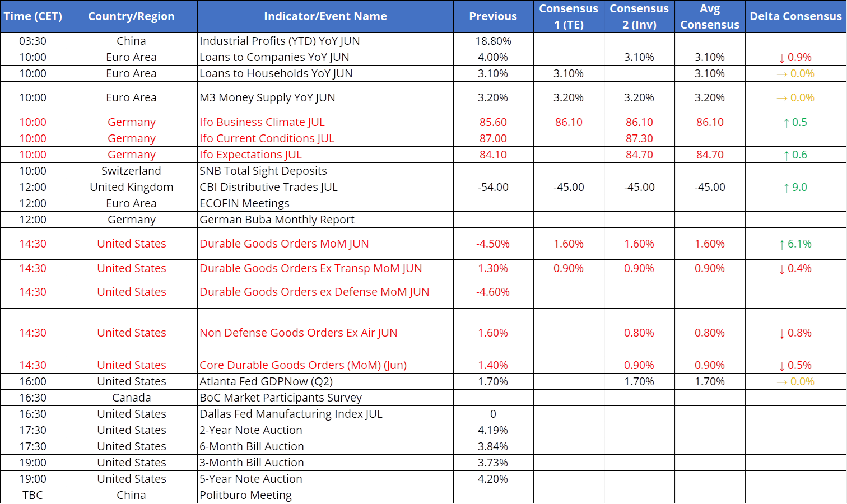The height and width of the screenshot is (504, 847).
Task: Click the Delta Consensus header
Action: click(795, 16)
